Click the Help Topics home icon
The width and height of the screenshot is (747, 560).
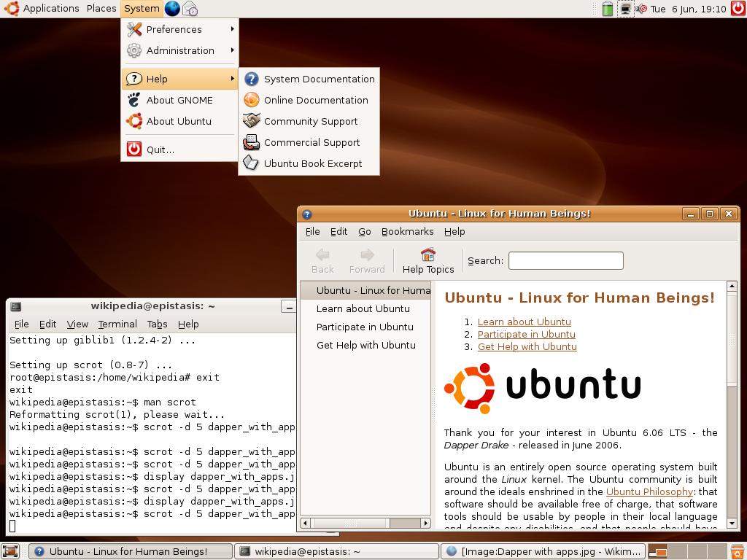point(428,254)
